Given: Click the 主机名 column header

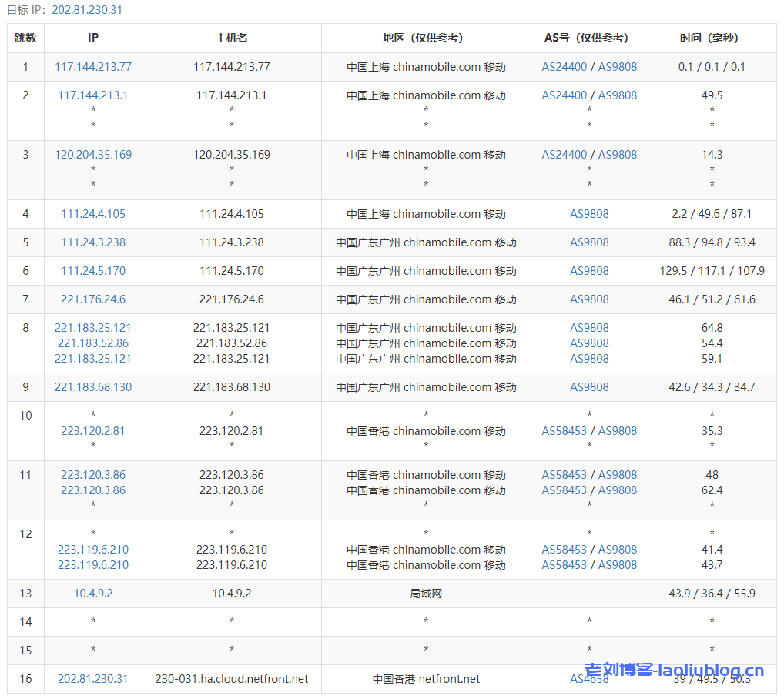Looking at the screenshot, I should pyautogui.click(x=231, y=37).
